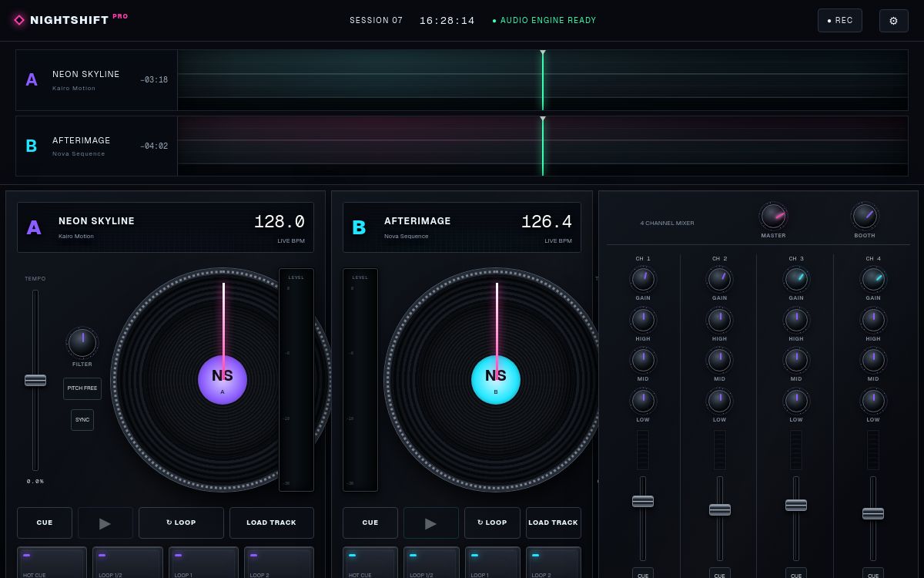Click the CH 2 MID EQ knob

[x=719, y=360]
